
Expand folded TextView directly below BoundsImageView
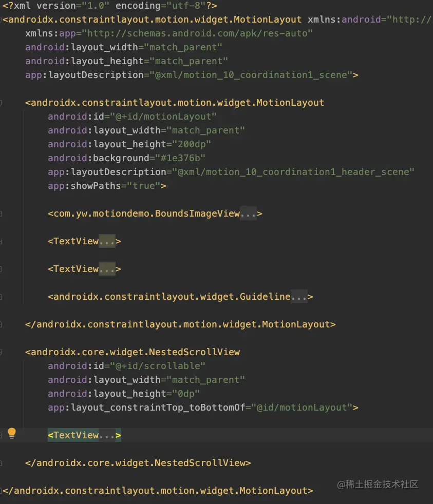[107, 241]
